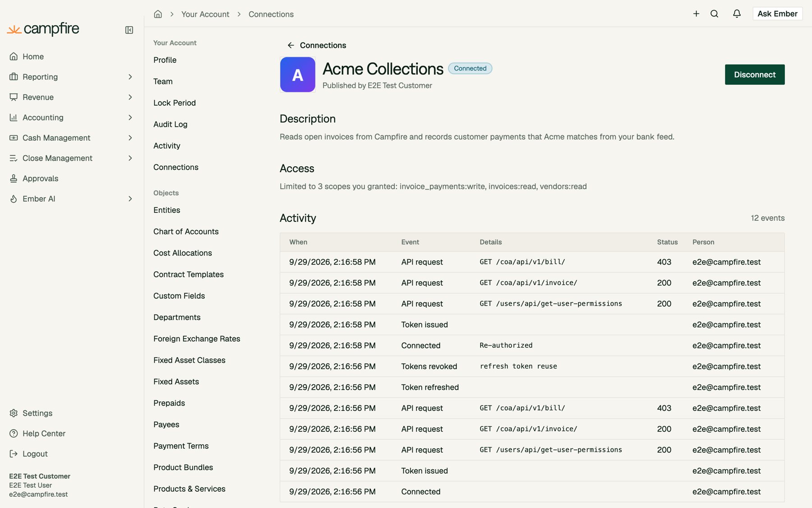The width and height of the screenshot is (812, 508).
Task: Click the plus create icon
Action: [x=696, y=14]
